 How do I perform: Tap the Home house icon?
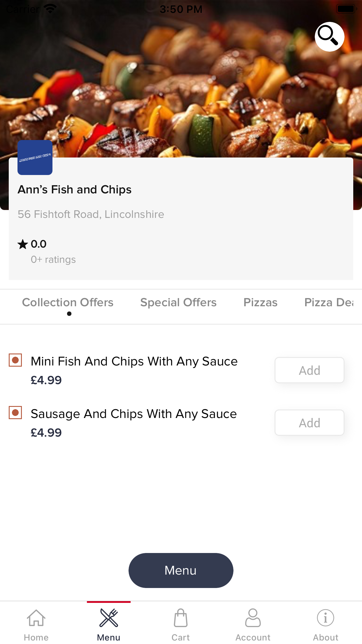coord(36,618)
